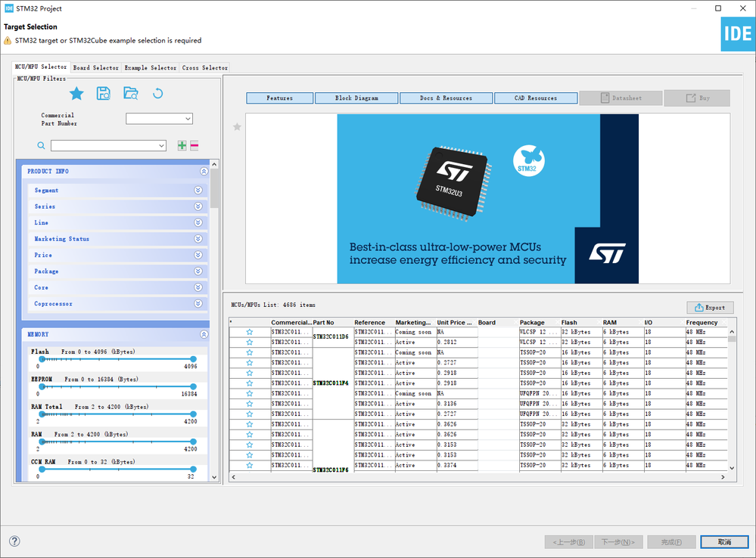Favorite the row priced 0.2812
Screen dimensions: 756x558
(x=249, y=342)
